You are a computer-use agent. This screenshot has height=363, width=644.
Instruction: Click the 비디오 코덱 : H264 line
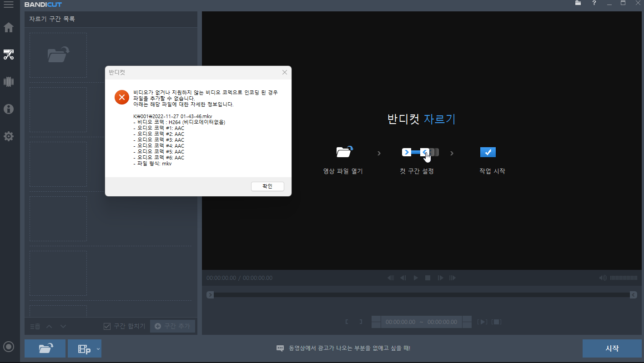[179, 122]
